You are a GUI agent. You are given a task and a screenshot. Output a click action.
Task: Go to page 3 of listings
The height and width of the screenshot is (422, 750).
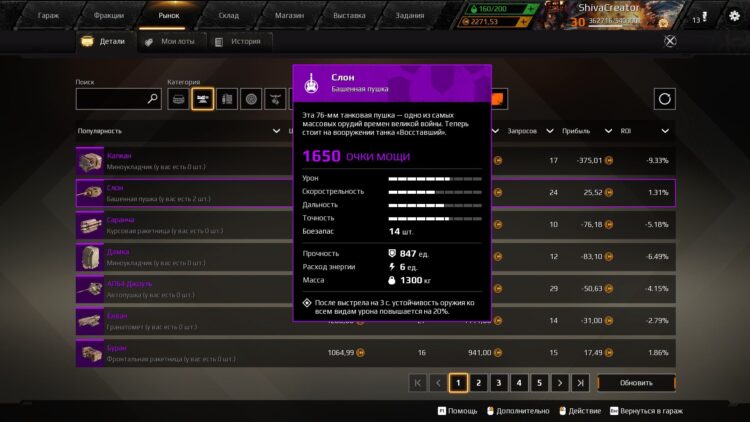click(x=498, y=383)
